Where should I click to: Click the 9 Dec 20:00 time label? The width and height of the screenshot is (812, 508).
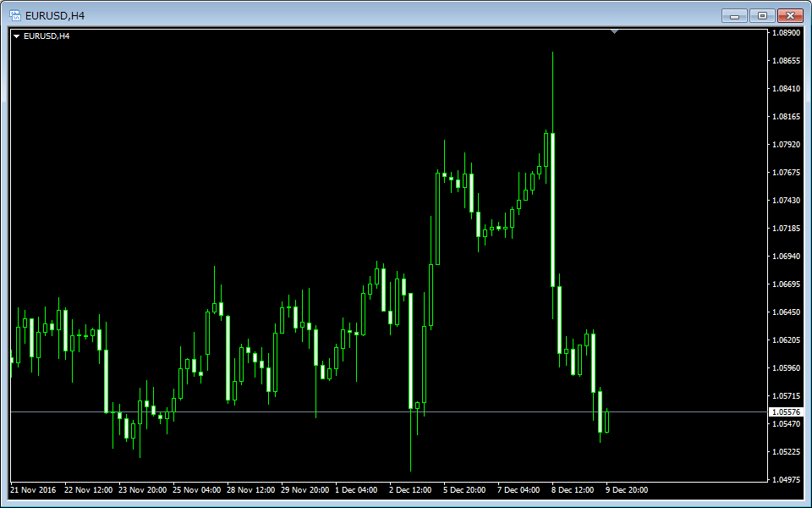pyautogui.click(x=627, y=490)
